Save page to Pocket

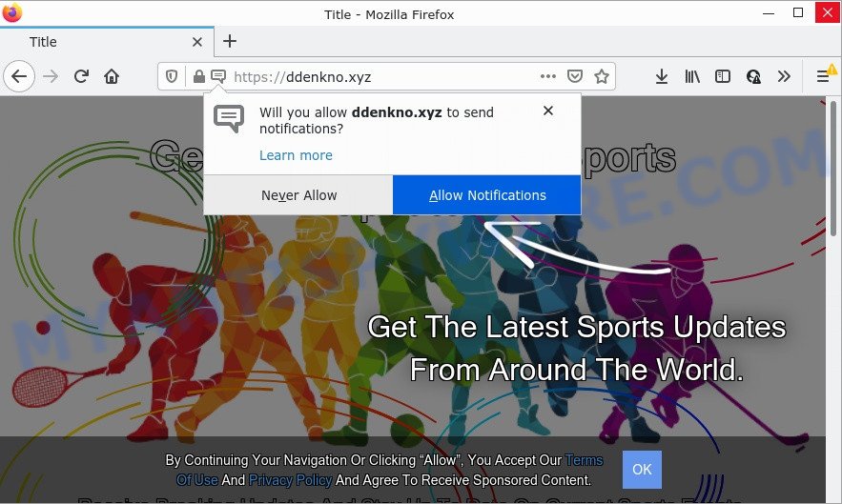point(575,77)
